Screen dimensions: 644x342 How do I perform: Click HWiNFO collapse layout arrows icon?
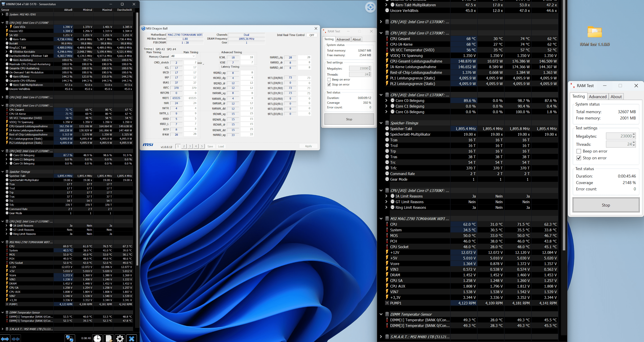point(16,339)
